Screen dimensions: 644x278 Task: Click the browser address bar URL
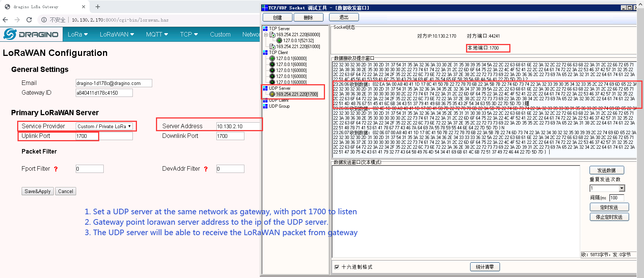pos(120,20)
